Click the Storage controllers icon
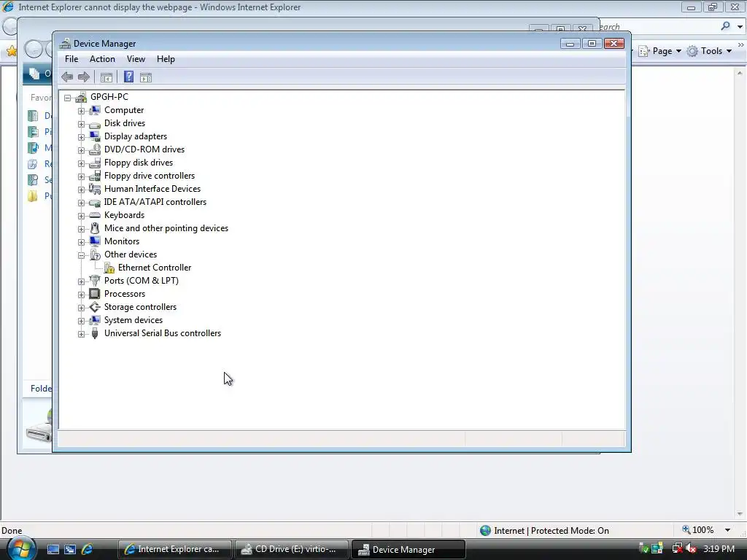 coord(95,307)
